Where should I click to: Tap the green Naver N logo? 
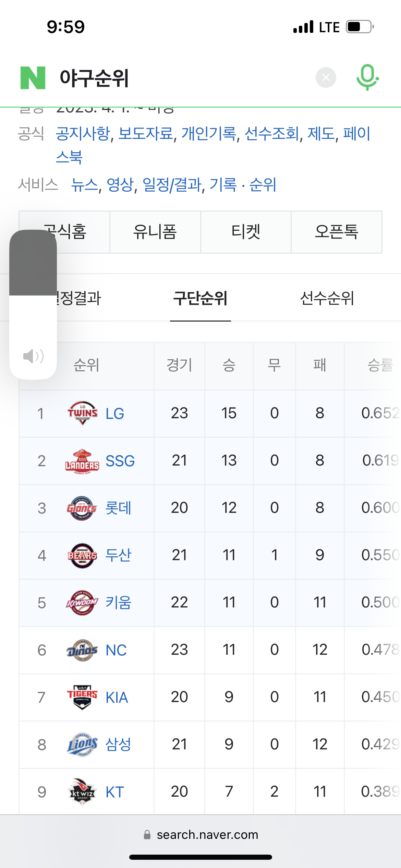33,78
